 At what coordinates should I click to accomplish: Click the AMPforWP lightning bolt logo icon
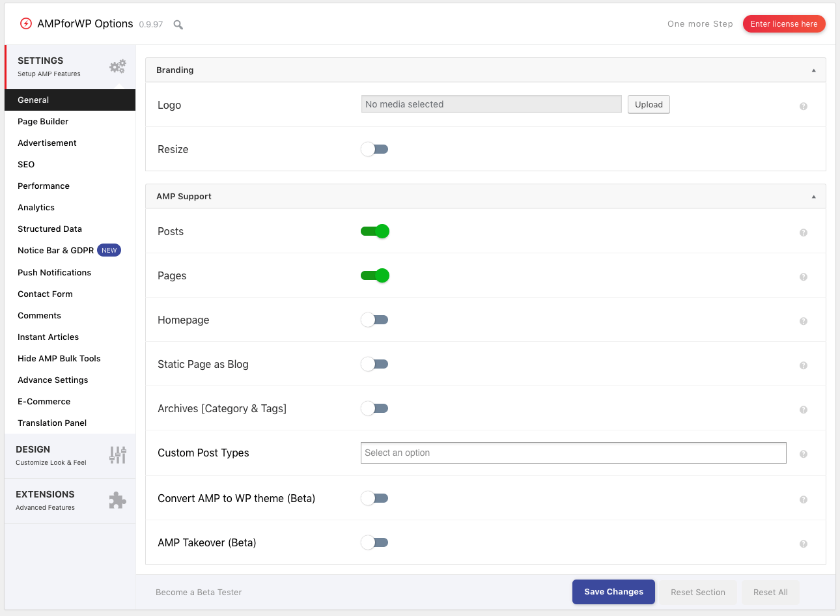coord(25,23)
